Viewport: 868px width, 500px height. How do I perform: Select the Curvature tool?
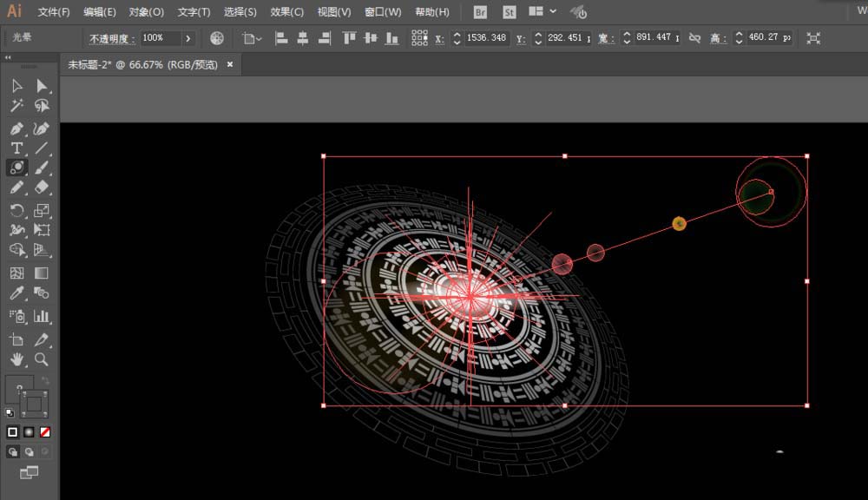point(42,128)
